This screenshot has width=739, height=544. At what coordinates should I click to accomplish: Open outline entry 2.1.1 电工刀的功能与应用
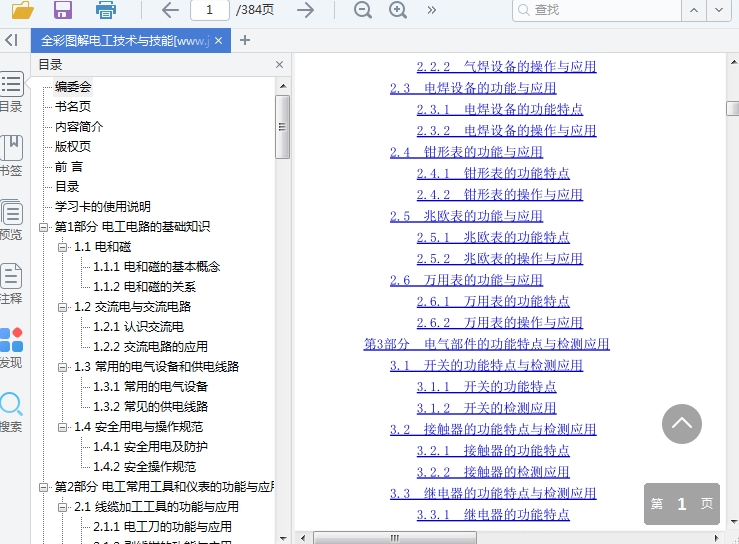(162, 527)
